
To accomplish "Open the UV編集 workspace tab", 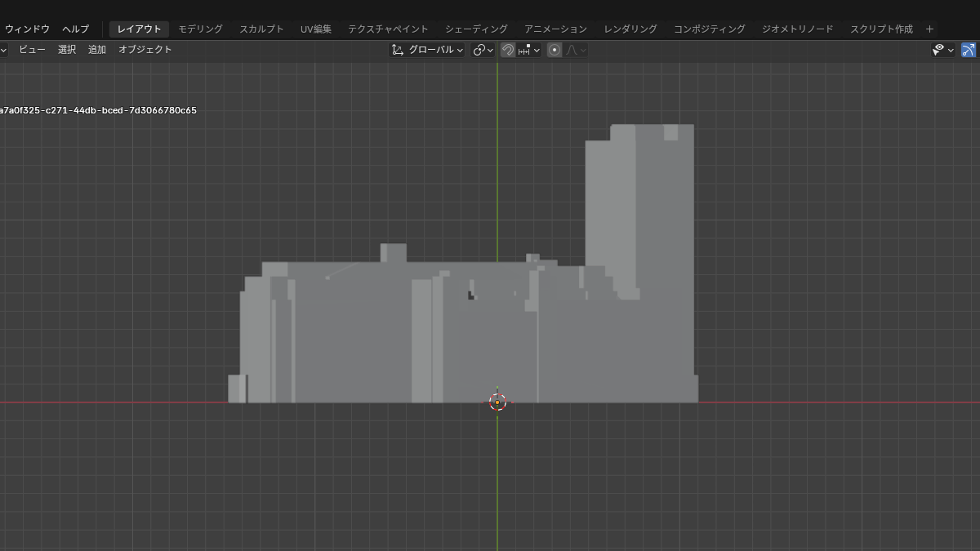I will pyautogui.click(x=316, y=29).
